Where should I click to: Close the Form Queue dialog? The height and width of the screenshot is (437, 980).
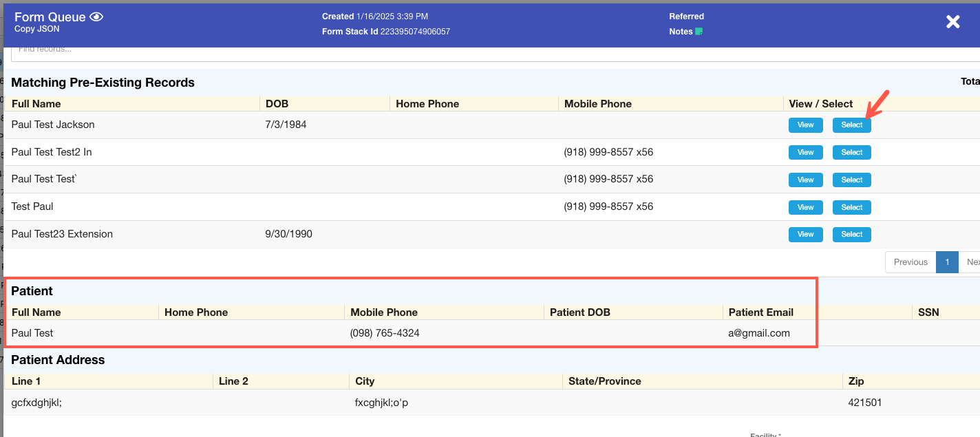(x=952, y=22)
